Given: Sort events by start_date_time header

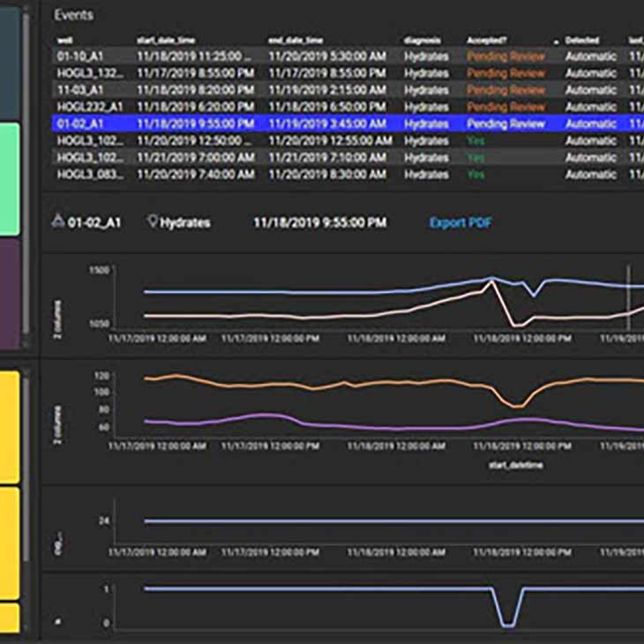Looking at the screenshot, I should pos(166,41).
